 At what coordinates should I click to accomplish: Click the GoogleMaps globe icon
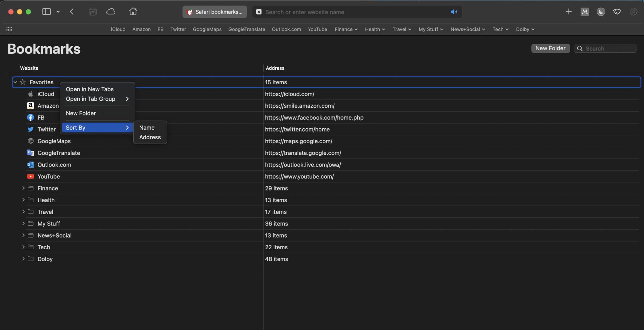[x=31, y=141]
